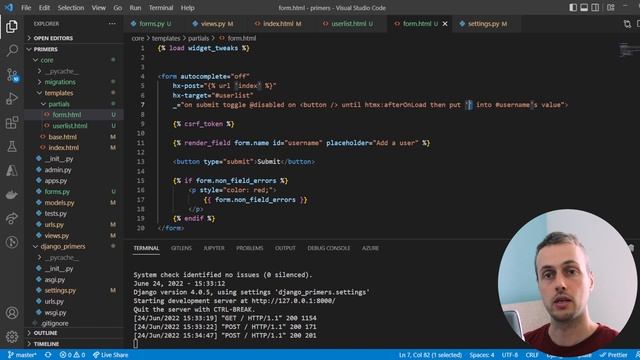Collapse the partials folder
Screen dimensions: 640x360
coord(73,104)
